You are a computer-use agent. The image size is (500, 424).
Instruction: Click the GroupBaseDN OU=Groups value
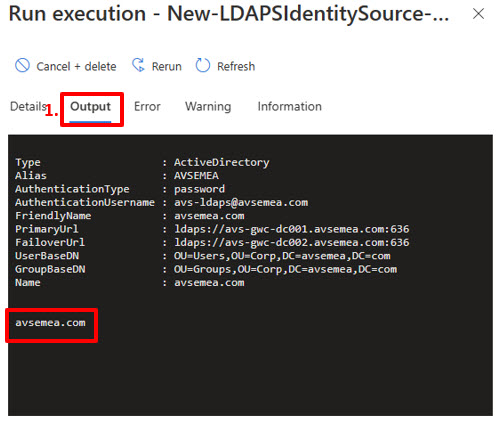click(285, 269)
